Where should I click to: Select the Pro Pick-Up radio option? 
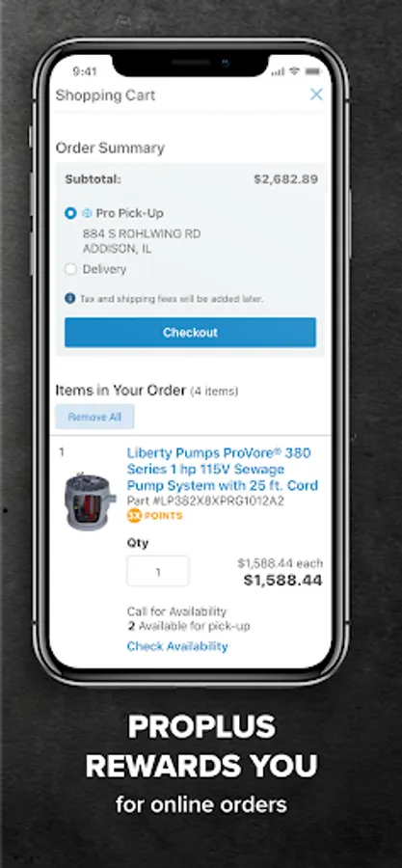70,213
